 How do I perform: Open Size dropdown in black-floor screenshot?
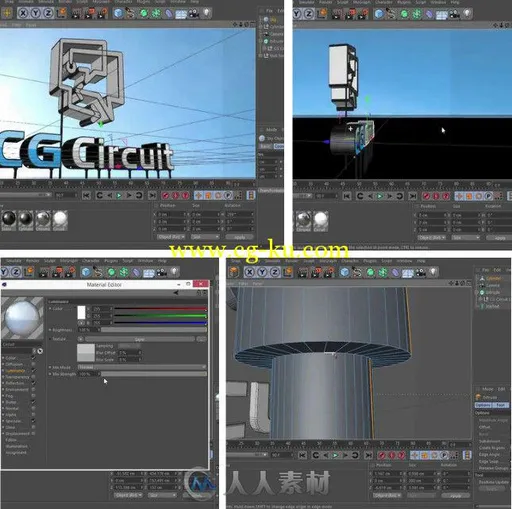[x=466, y=238]
